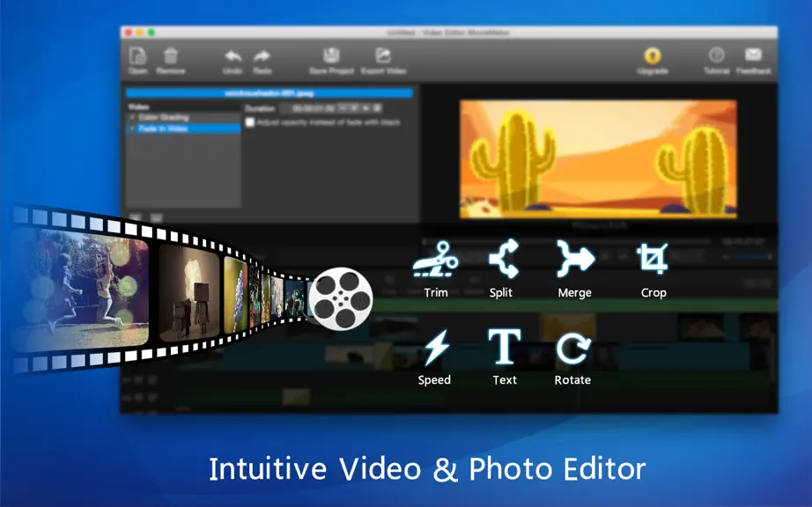812x507 pixels.
Task: Select the Crop tool icon
Action: click(x=653, y=258)
